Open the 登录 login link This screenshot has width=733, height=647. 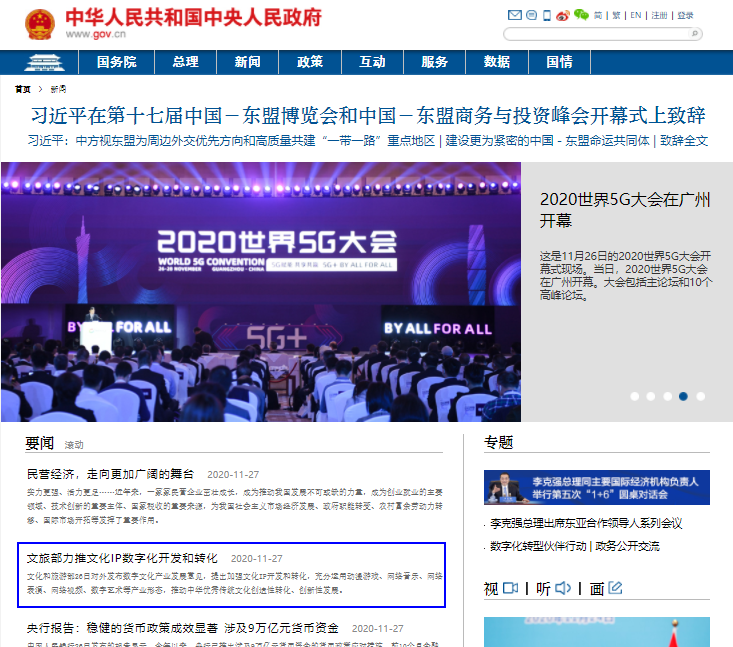click(x=685, y=15)
